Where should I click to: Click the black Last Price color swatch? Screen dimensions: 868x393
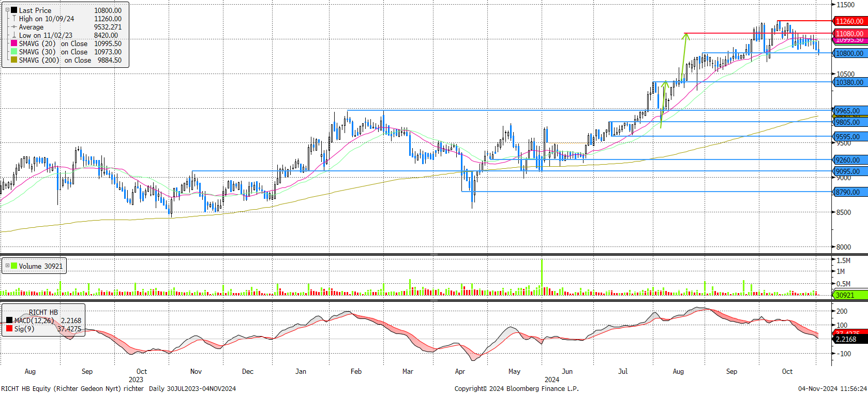14,10
